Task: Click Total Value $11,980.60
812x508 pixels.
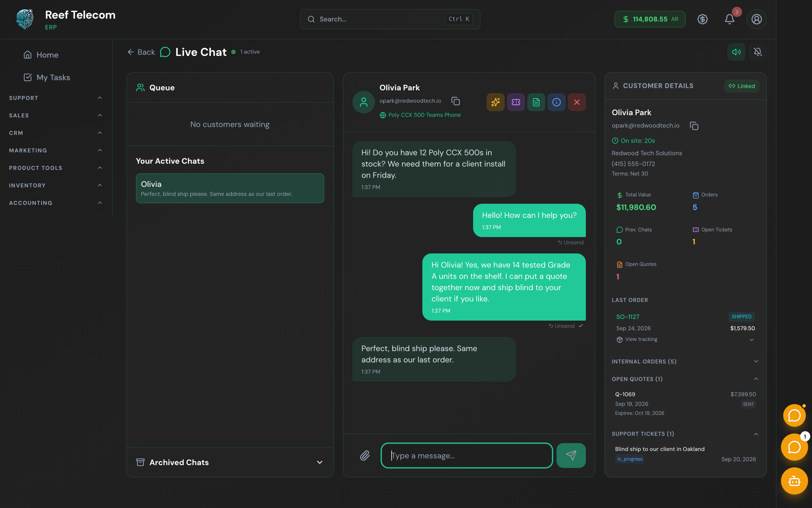Action: point(636,207)
